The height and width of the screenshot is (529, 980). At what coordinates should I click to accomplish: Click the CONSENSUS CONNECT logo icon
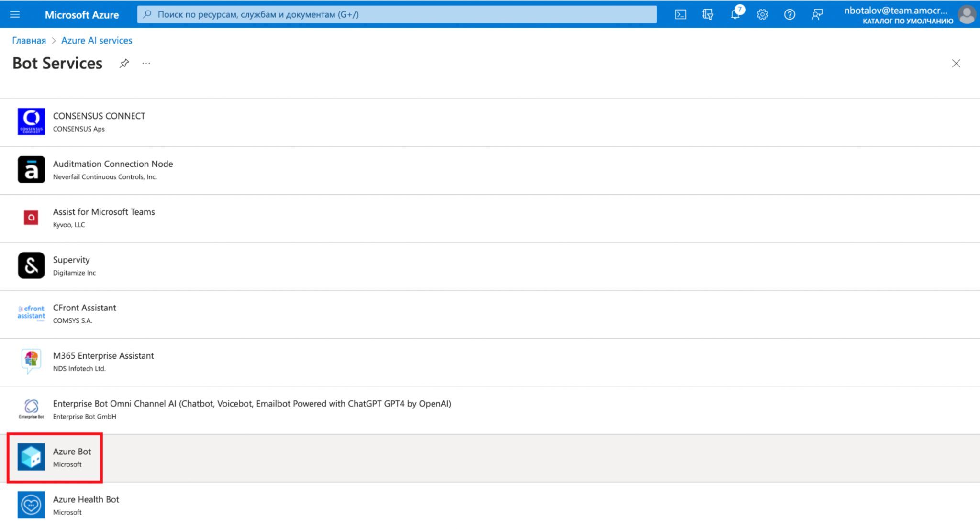31,121
